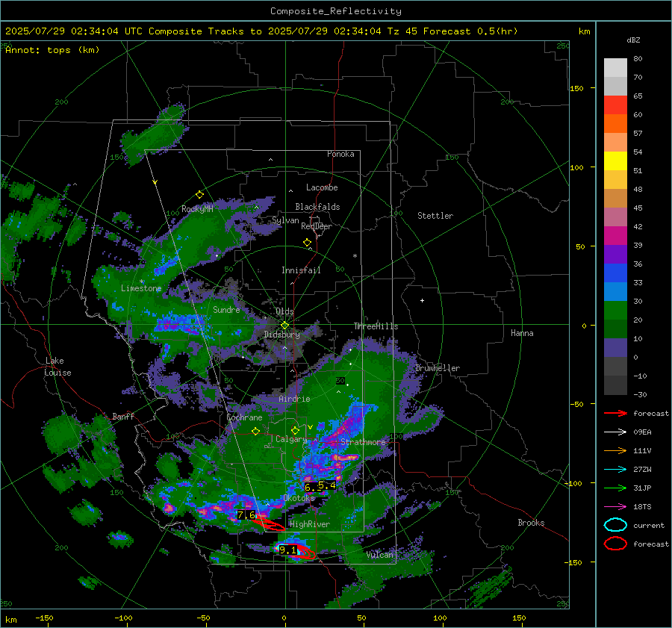The image size is (672, 628).
Task: Select the red forecast ellipse legend icon
Action: [615, 544]
